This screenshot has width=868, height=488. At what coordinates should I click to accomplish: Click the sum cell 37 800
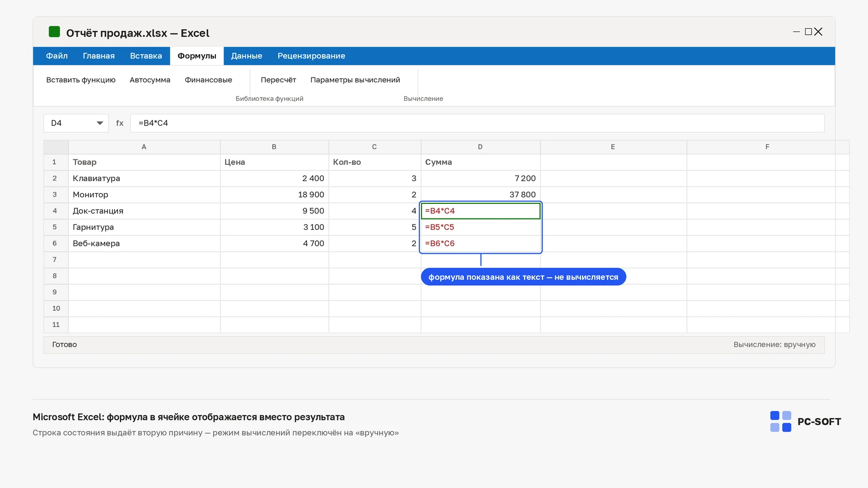[x=481, y=195]
